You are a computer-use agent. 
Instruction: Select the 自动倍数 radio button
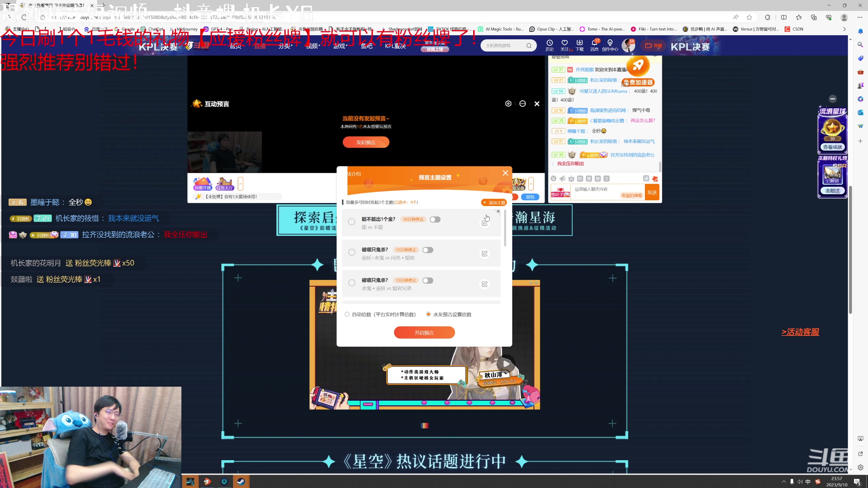(x=347, y=314)
